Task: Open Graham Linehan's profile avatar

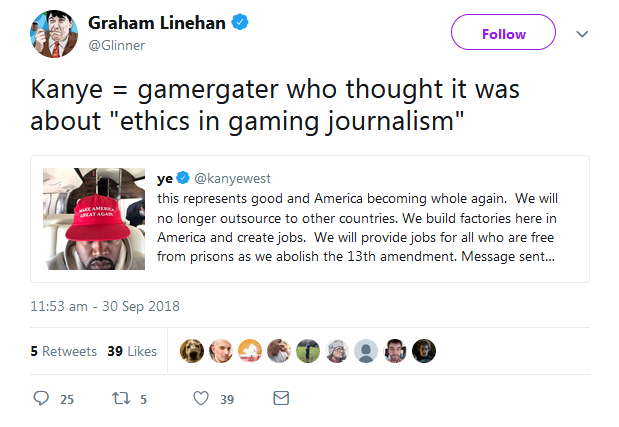Action: [54, 34]
